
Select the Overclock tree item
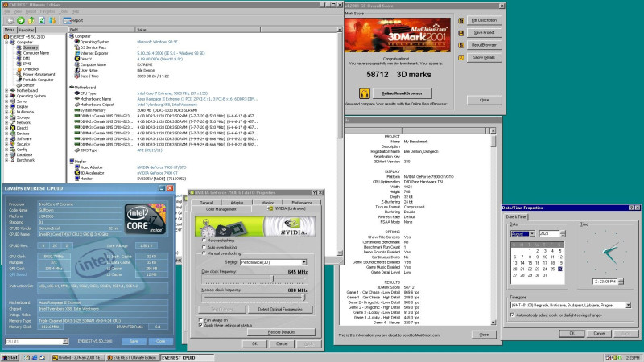tap(31, 69)
